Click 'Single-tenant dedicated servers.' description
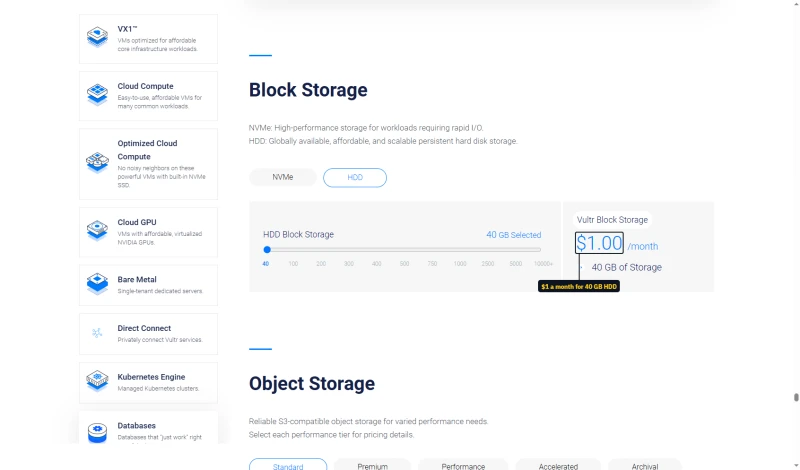800x470 pixels. [160, 291]
